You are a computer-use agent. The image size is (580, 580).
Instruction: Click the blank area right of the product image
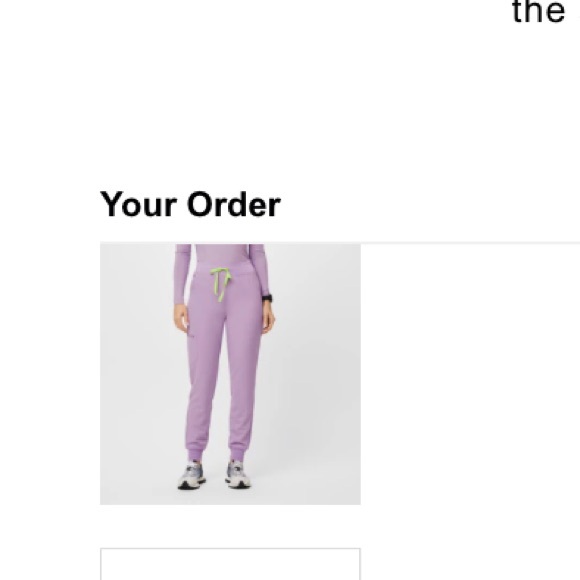click(470, 374)
